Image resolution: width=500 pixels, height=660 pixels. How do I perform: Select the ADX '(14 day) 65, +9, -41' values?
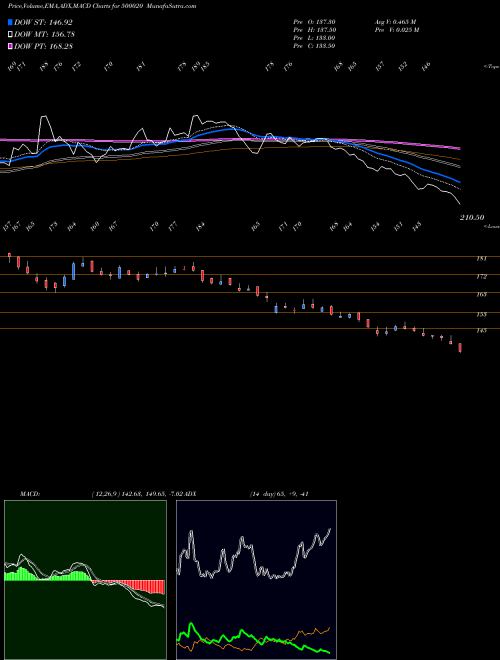point(279,494)
